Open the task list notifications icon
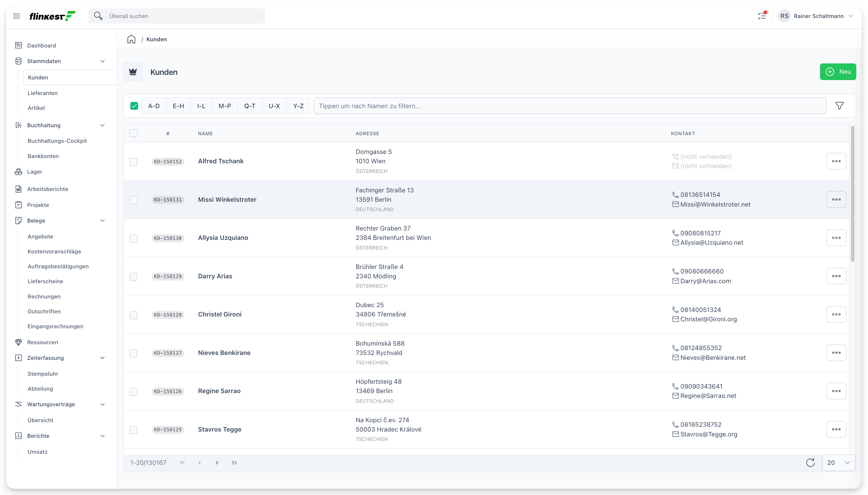868x495 pixels. click(x=762, y=16)
